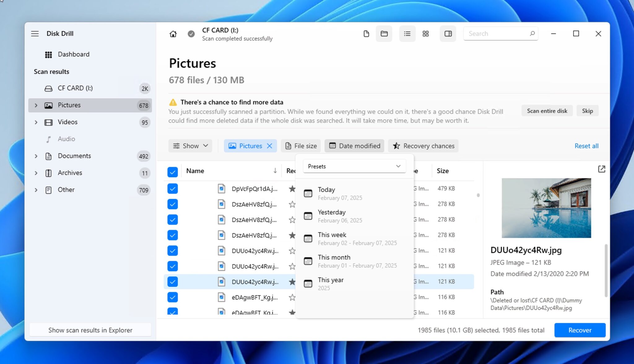Open the Presets dropdown
This screenshot has height=364, width=634.
point(354,166)
